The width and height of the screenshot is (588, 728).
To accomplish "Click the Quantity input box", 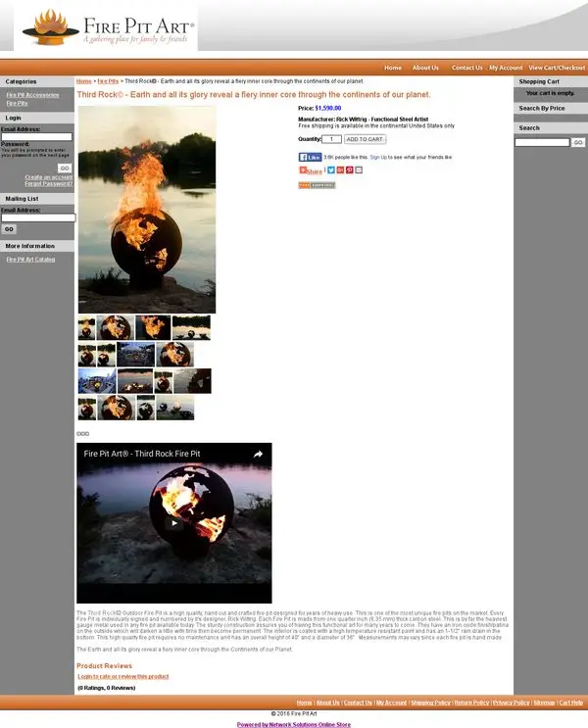I will tap(331, 139).
